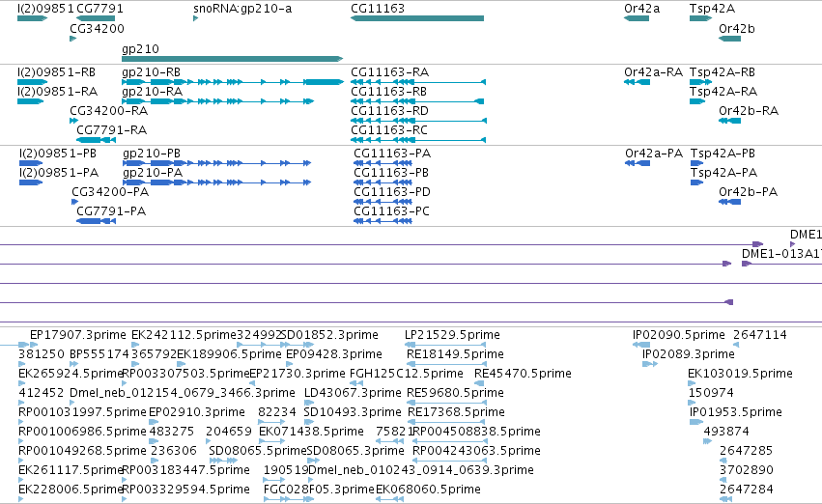Select transcript gp210-RA
822x504 pixels.
217,101
